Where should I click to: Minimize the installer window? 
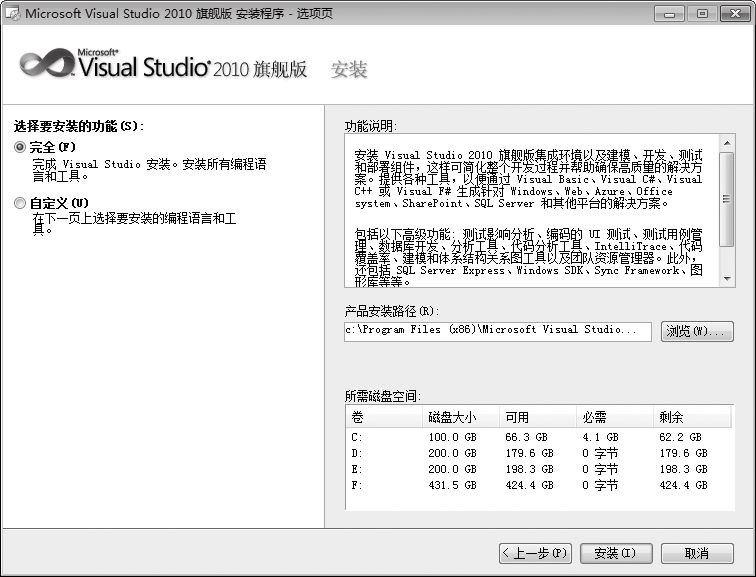(669, 13)
